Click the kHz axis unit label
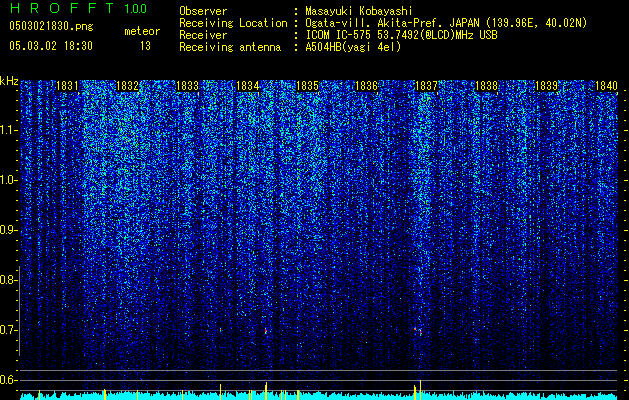Screen dimensions: 629x400 click(x=9, y=81)
